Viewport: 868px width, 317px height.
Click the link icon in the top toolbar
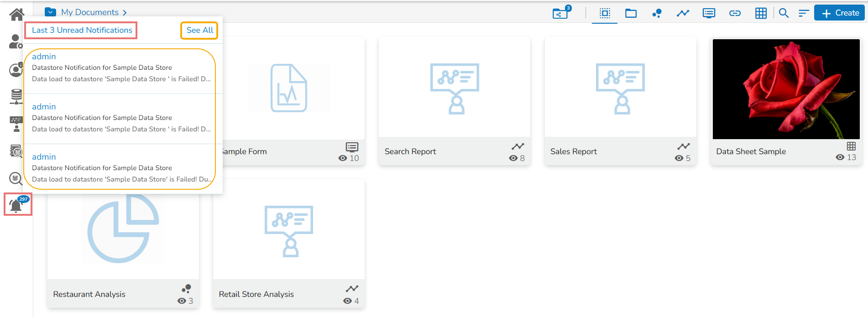tap(735, 13)
